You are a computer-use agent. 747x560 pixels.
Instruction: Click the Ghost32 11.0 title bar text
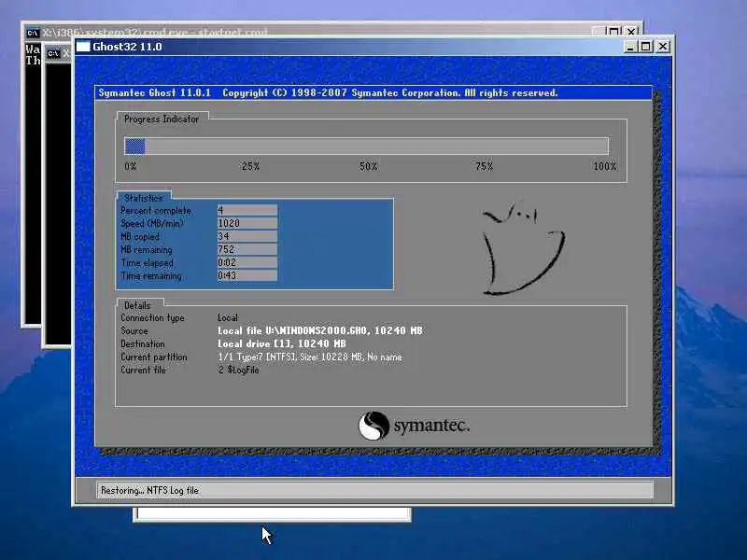click(x=127, y=47)
